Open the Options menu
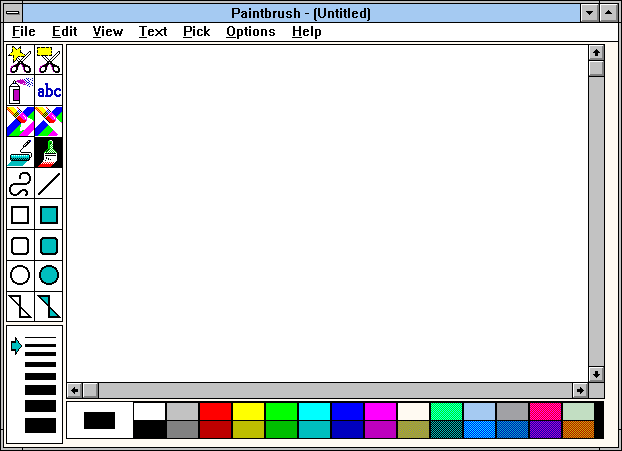 (x=250, y=31)
